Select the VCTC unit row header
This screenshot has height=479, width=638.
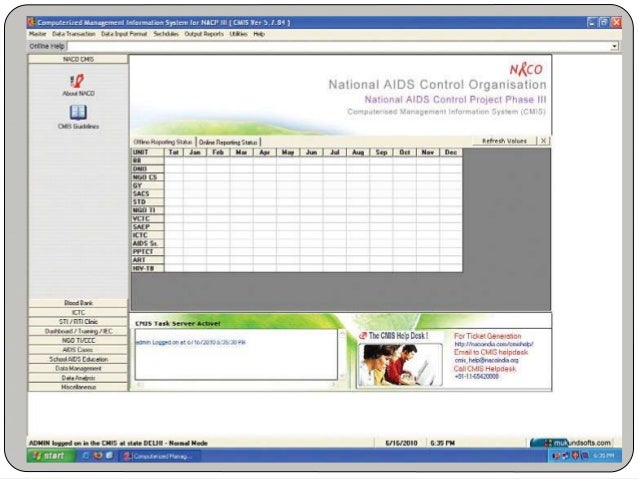148,219
